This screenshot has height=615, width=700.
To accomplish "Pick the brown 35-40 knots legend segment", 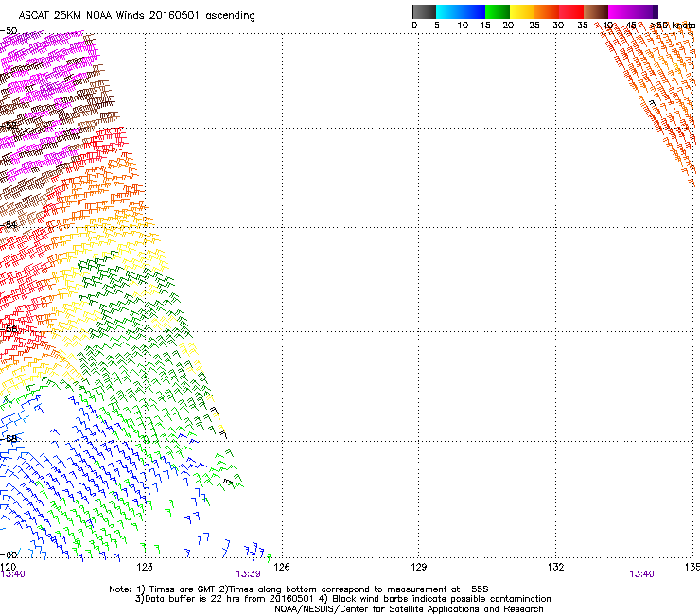I will pyautogui.click(x=596, y=11).
